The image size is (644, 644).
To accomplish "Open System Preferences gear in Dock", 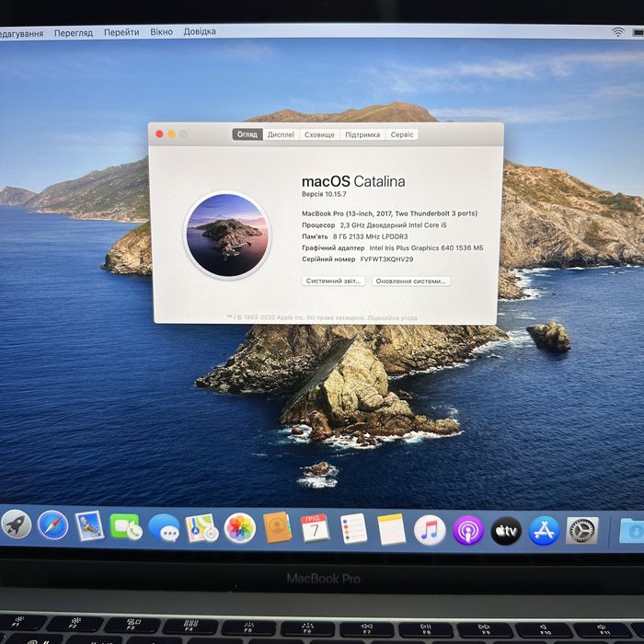I will tap(582, 531).
